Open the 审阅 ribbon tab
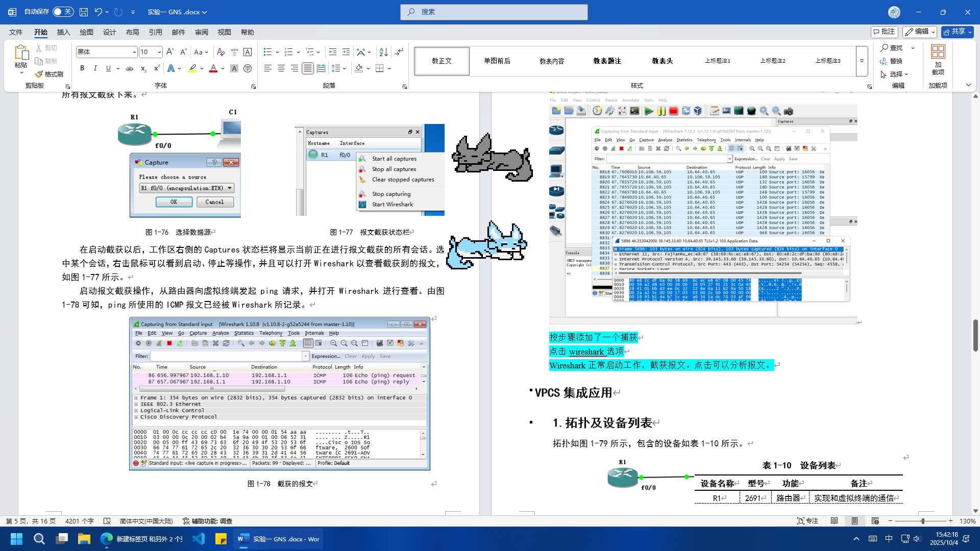 [201, 32]
